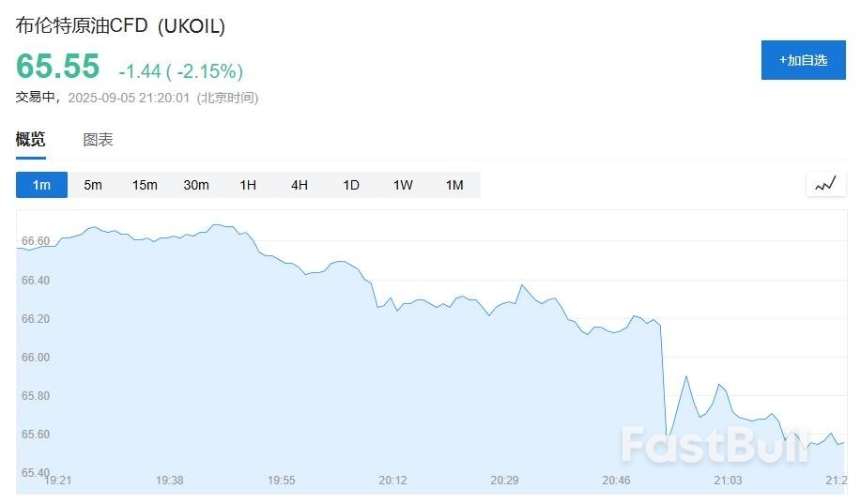This screenshot has height=504, width=861.
Task: Click the 布伦特原油CFD (UKOIL) title
Action: point(120,26)
